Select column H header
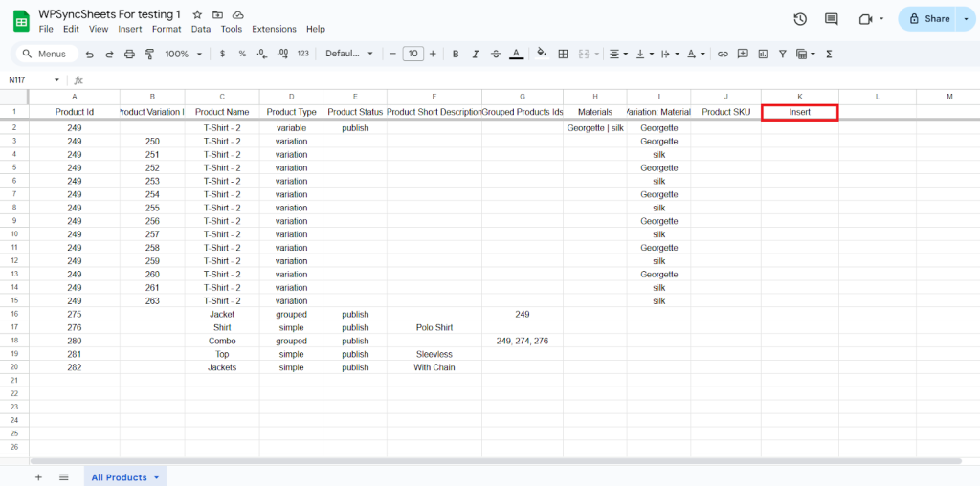This screenshot has width=980, height=486. pos(595,97)
